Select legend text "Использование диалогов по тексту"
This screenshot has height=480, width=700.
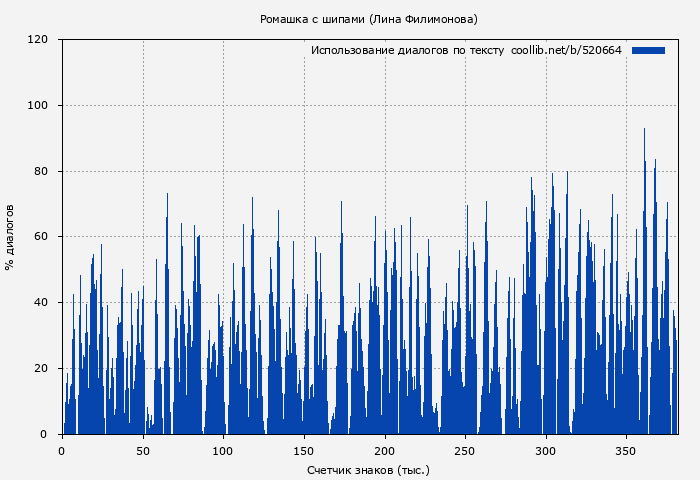pyautogui.click(x=407, y=50)
